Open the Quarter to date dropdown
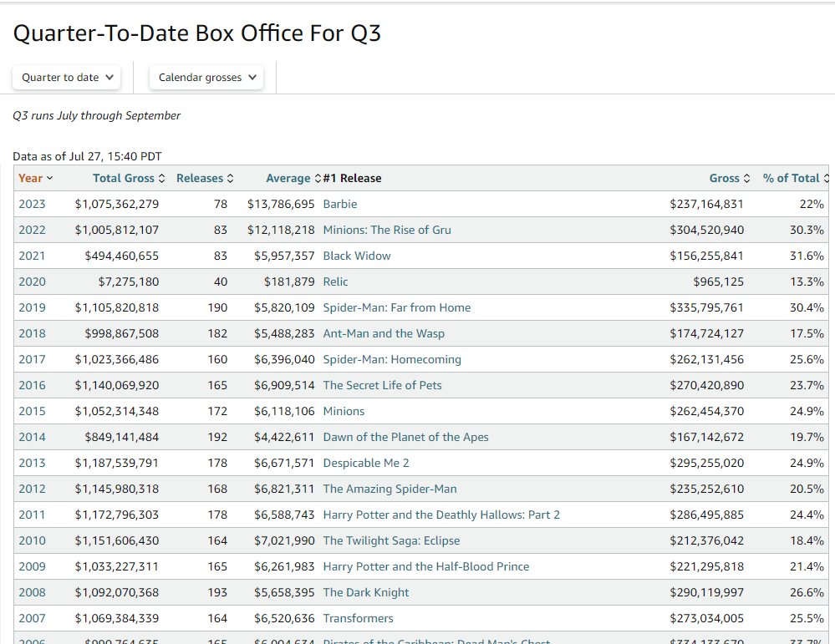 pos(67,77)
